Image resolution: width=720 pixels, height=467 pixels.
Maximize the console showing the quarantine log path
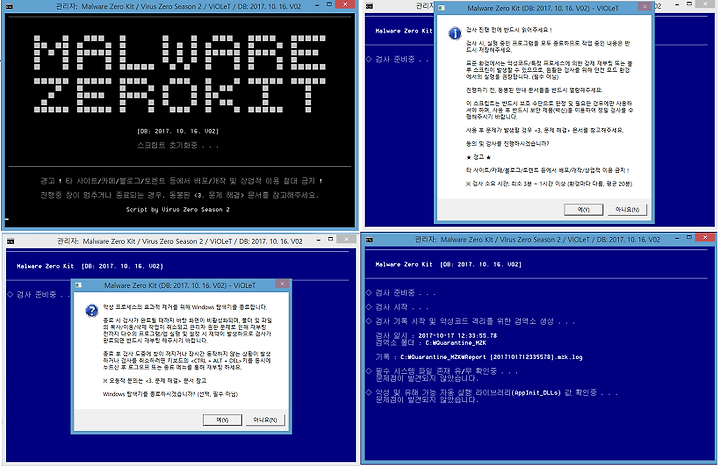tap(689, 237)
